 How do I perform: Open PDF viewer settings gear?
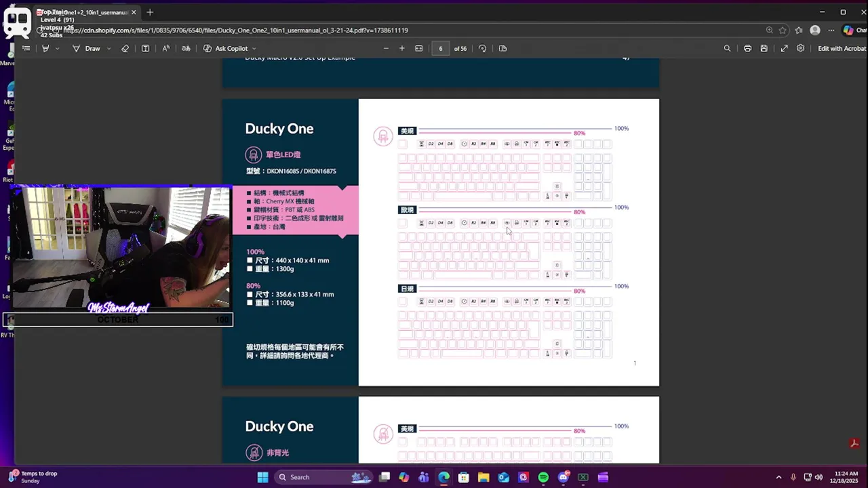[x=801, y=48]
